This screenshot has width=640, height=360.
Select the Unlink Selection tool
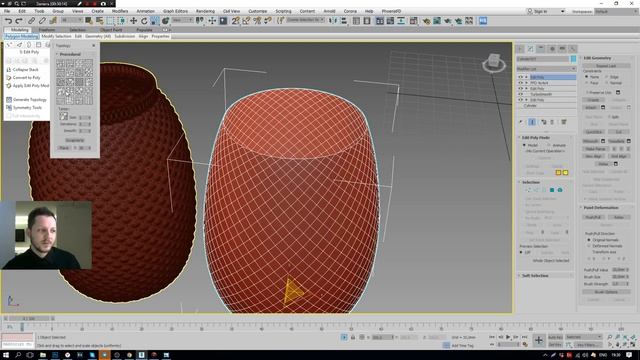[42, 21]
